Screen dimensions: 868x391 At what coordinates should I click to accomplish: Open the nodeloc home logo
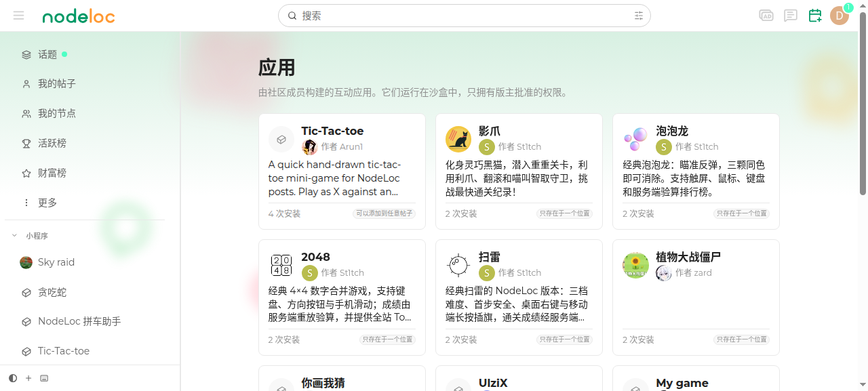[x=79, y=16]
